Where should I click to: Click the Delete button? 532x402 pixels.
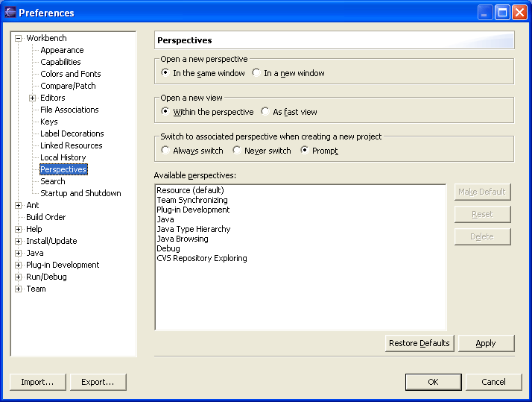(x=482, y=236)
